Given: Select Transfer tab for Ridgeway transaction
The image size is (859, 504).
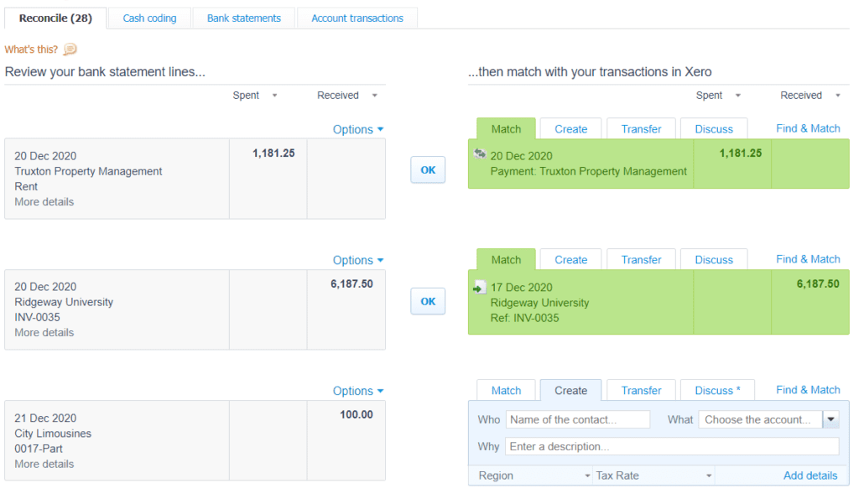Looking at the screenshot, I should 641,260.
